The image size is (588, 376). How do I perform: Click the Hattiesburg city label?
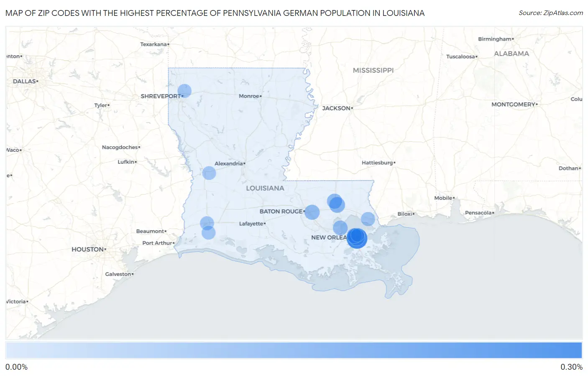tap(377, 162)
